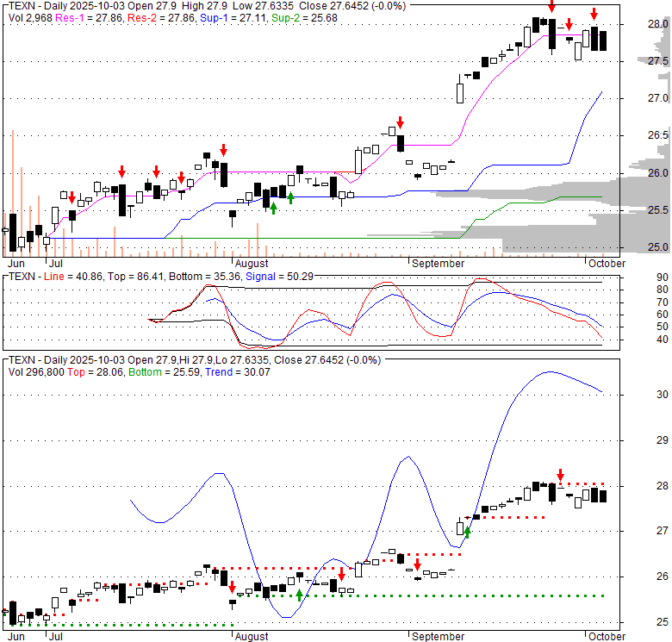This screenshot has width=672, height=642.
Task: Click the 28 price axis label on bottom chart
Action: 663,486
